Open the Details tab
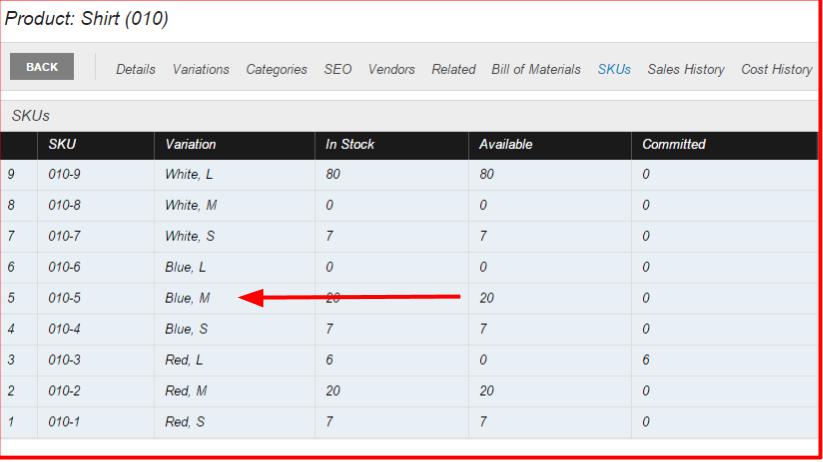The height and width of the screenshot is (462, 823). (x=135, y=69)
